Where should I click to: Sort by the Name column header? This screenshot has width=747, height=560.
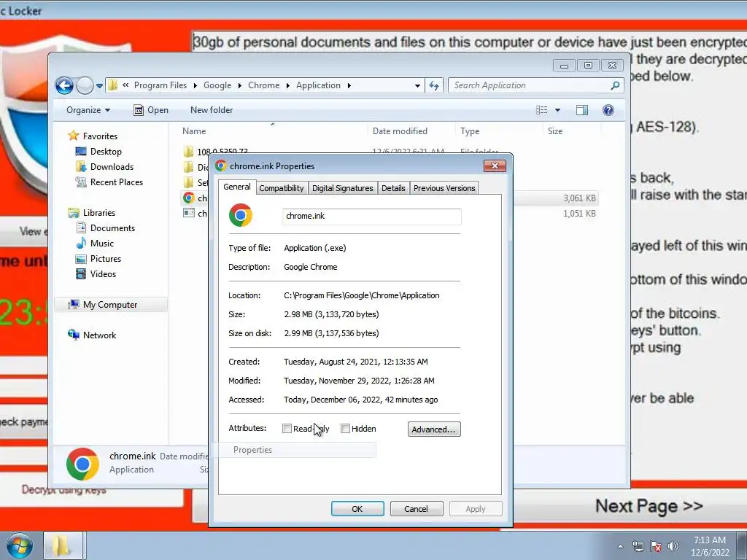[194, 131]
